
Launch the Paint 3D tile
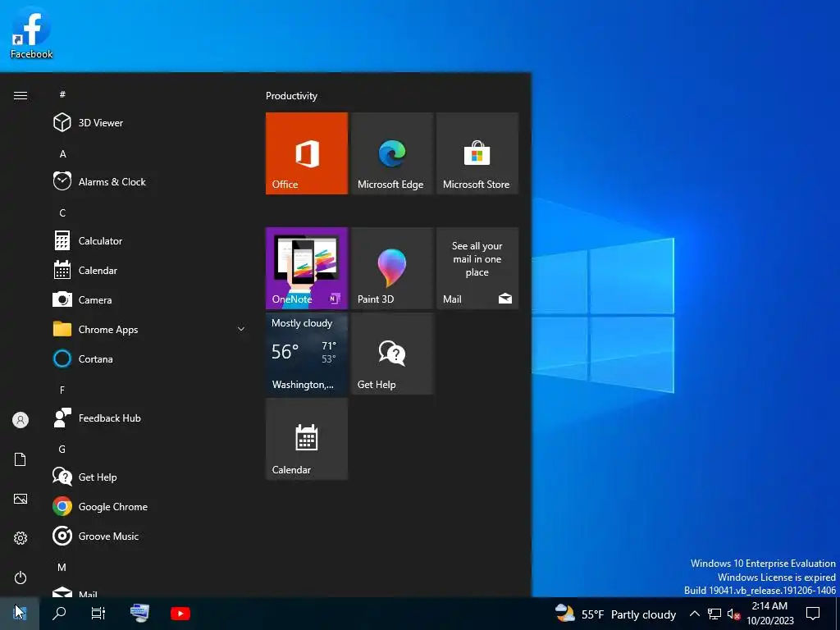coord(391,268)
